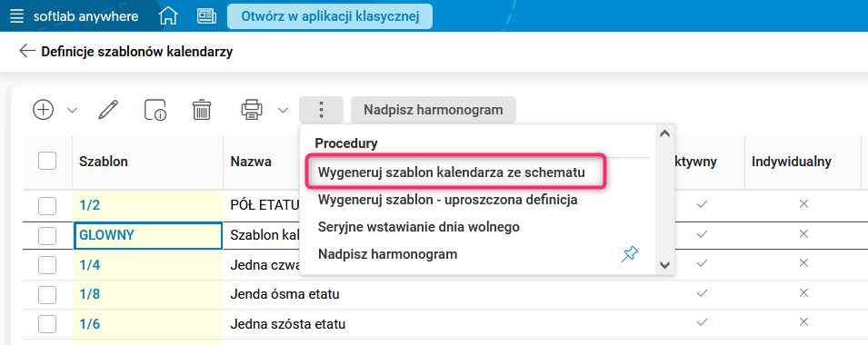Viewport: 868px width, 345px height.
Task: Click the 'Jedna szósta etatu' name cell
Action: click(x=287, y=324)
